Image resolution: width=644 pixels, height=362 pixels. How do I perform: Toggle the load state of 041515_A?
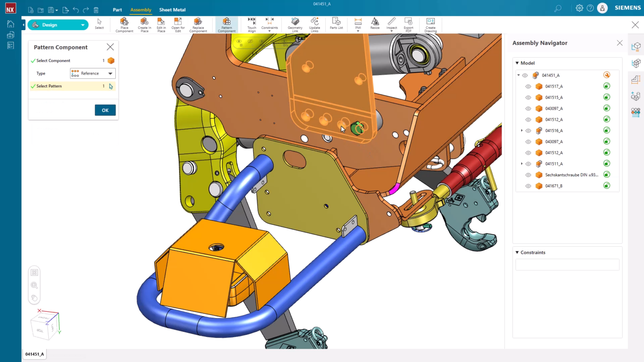click(607, 97)
